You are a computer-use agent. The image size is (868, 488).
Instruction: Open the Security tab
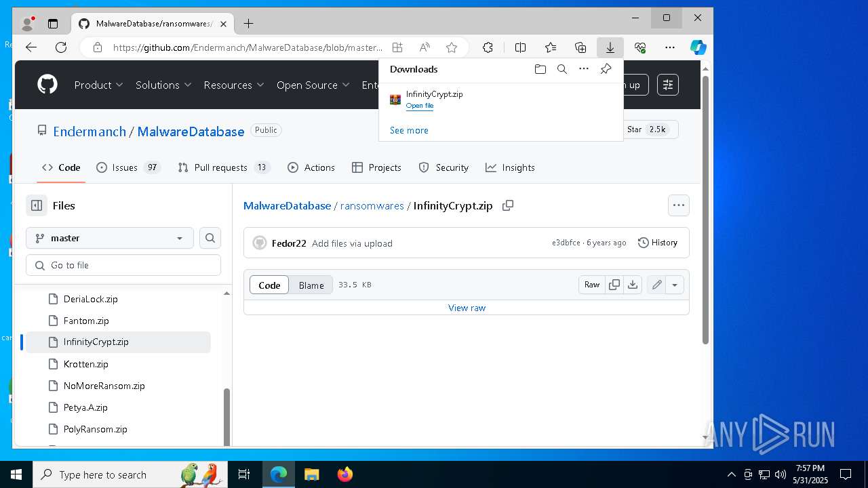coord(443,167)
